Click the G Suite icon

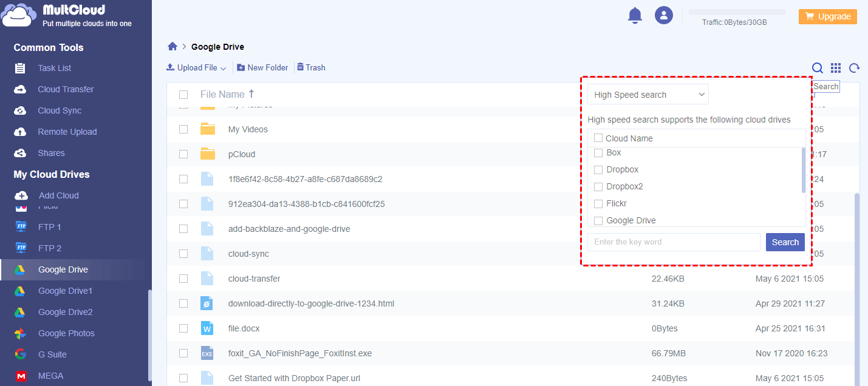click(x=20, y=354)
